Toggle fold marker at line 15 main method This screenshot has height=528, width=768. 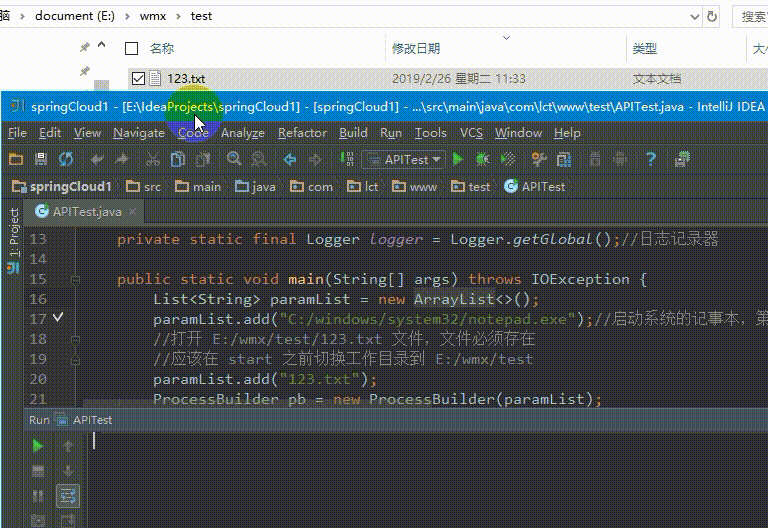click(75, 280)
